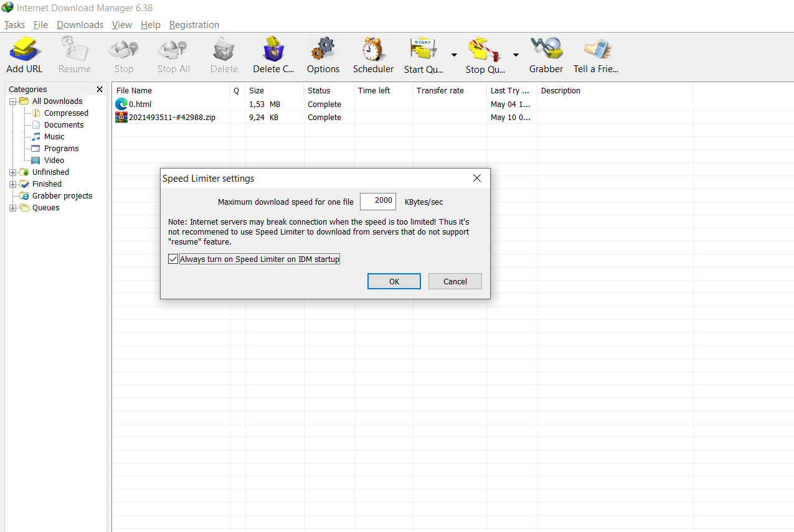Select Unfinished category label

pos(50,172)
